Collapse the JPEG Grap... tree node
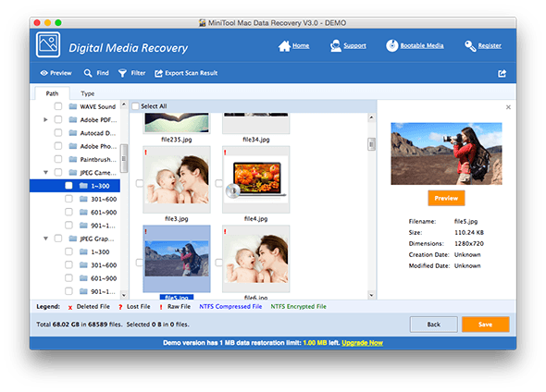The image size is (546, 392). point(45,239)
